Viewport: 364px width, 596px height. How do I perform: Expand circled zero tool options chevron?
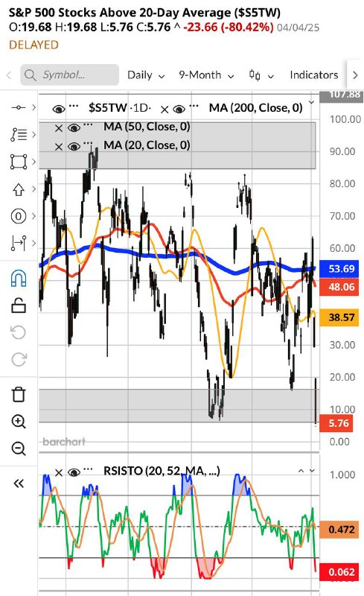click(33, 216)
